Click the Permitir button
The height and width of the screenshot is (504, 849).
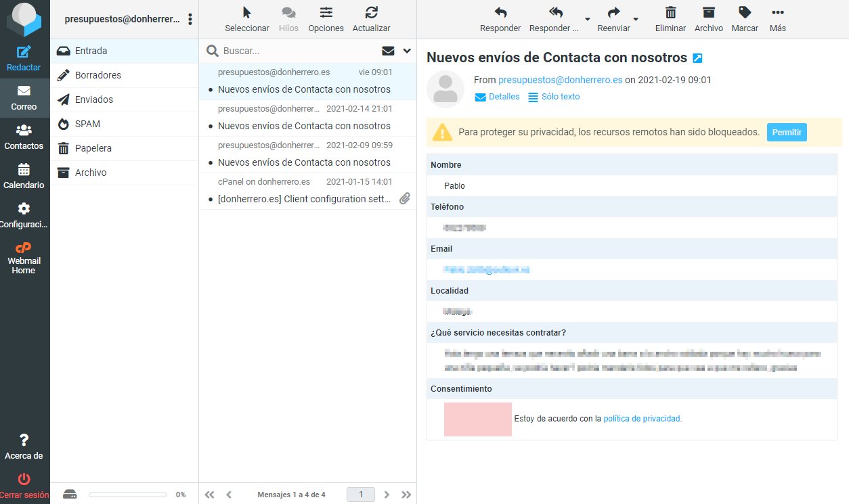pyautogui.click(x=786, y=133)
